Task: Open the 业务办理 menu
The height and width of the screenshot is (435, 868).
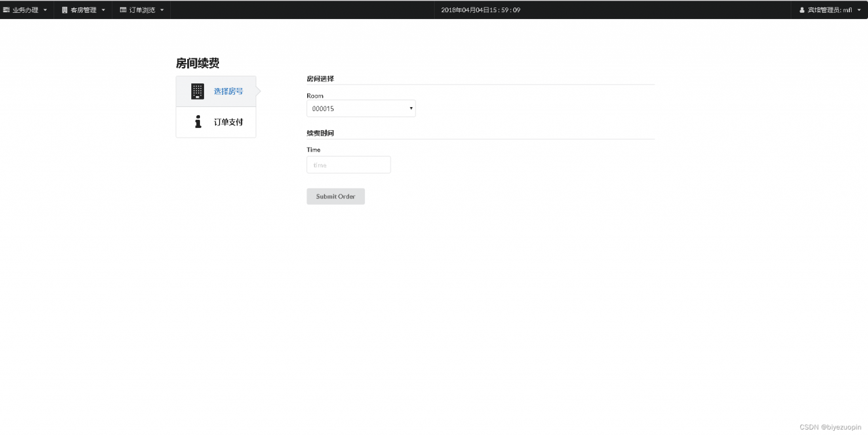Action: (x=26, y=10)
